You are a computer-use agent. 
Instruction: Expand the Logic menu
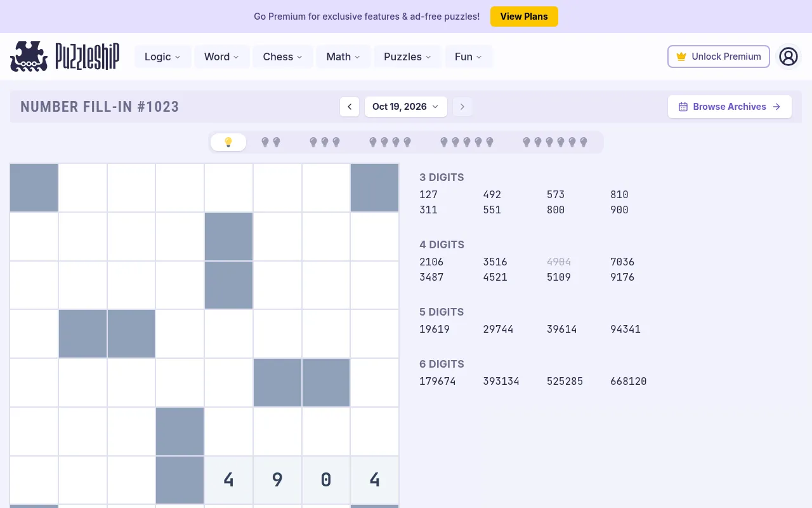[163, 57]
